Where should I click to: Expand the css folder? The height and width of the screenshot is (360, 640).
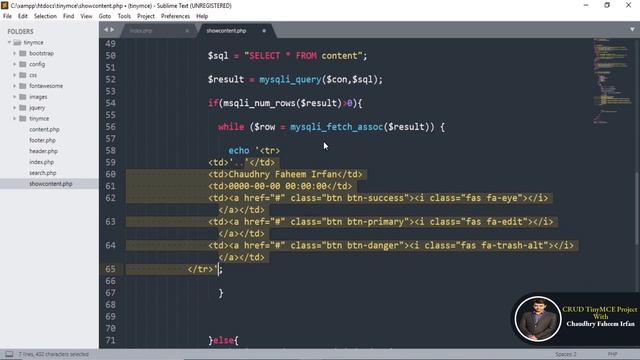pos(14,75)
